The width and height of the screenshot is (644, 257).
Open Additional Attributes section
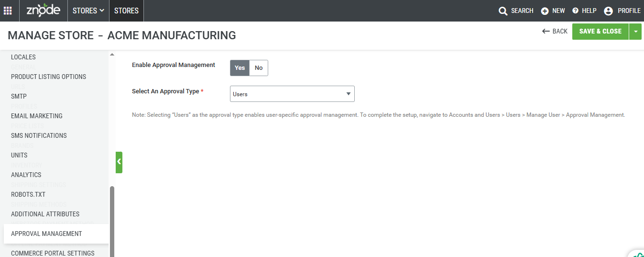(x=45, y=214)
